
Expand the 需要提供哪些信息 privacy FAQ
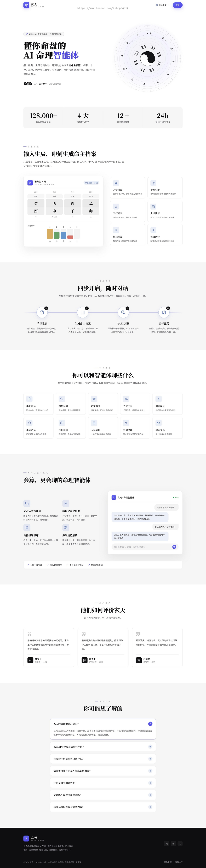150,771
